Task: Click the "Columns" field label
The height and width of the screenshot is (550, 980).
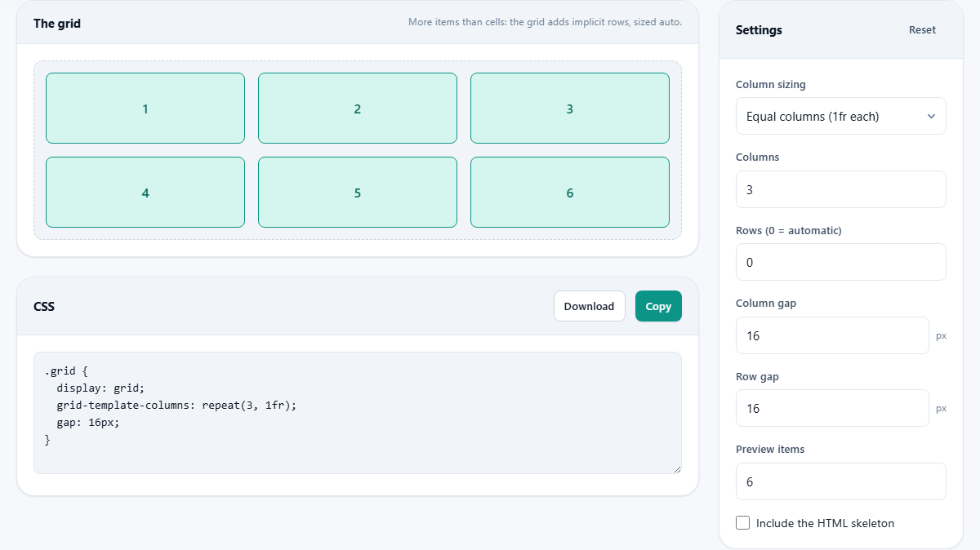Action: tap(758, 157)
